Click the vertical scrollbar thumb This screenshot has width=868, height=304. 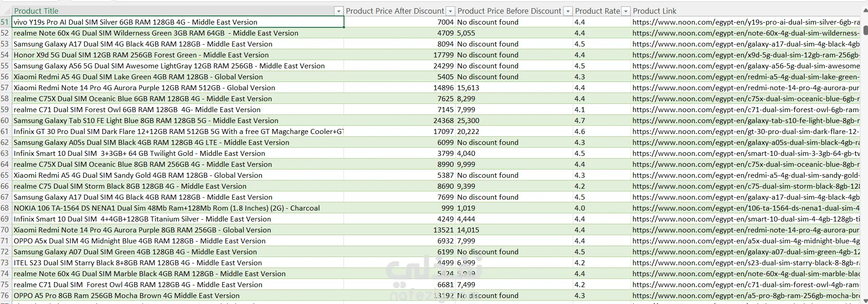(865, 30)
